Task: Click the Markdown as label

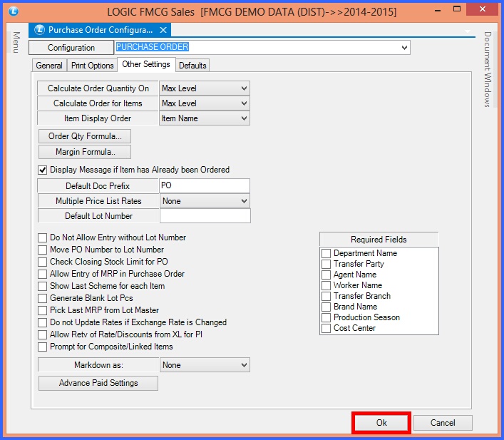Action: [98, 365]
